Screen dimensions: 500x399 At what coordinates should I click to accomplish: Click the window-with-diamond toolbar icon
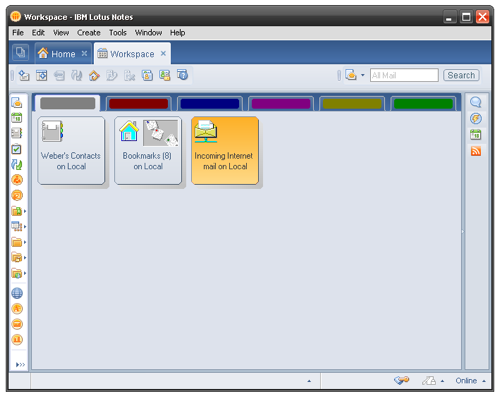click(42, 76)
